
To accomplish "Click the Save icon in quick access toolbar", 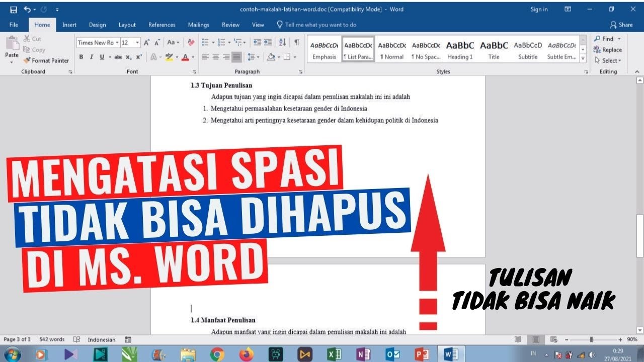I will [14, 10].
